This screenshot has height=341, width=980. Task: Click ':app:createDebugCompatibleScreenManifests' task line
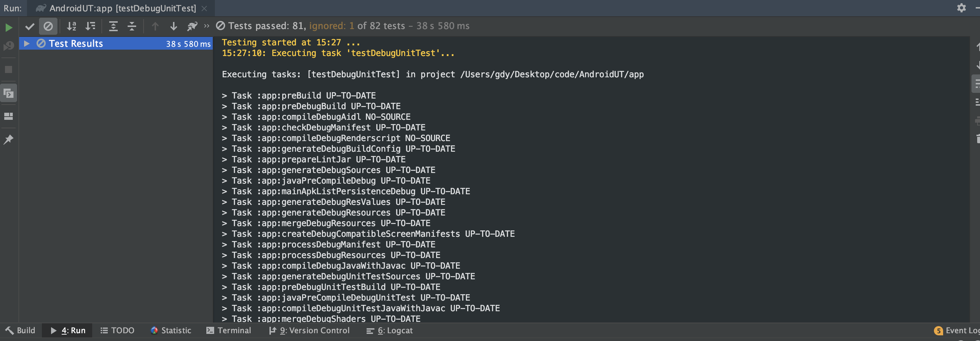click(x=368, y=234)
